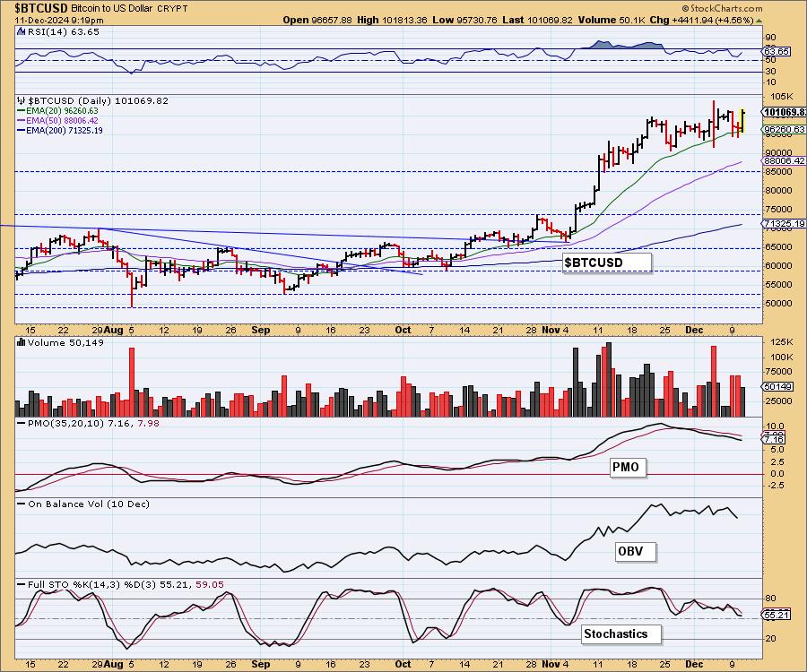Image resolution: width=807 pixels, height=672 pixels.
Task: Click the 50149 volume tag on right axis
Action: click(777, 387)
